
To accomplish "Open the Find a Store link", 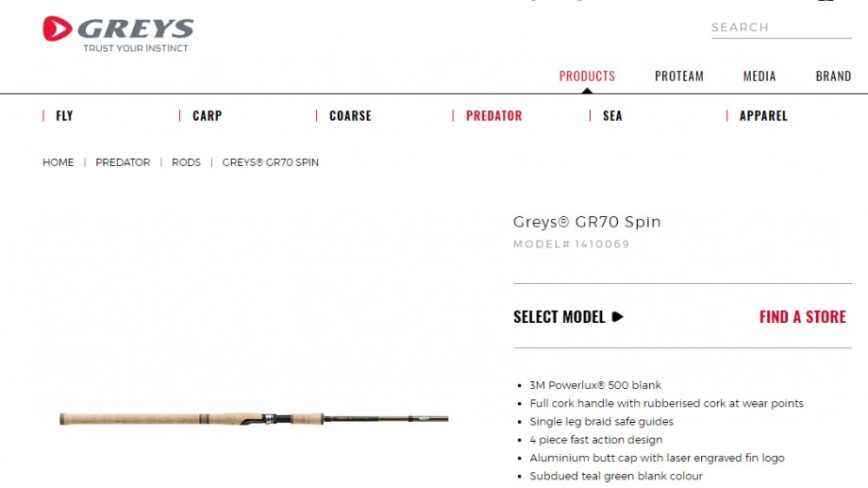I will click(x=802, y=317).
